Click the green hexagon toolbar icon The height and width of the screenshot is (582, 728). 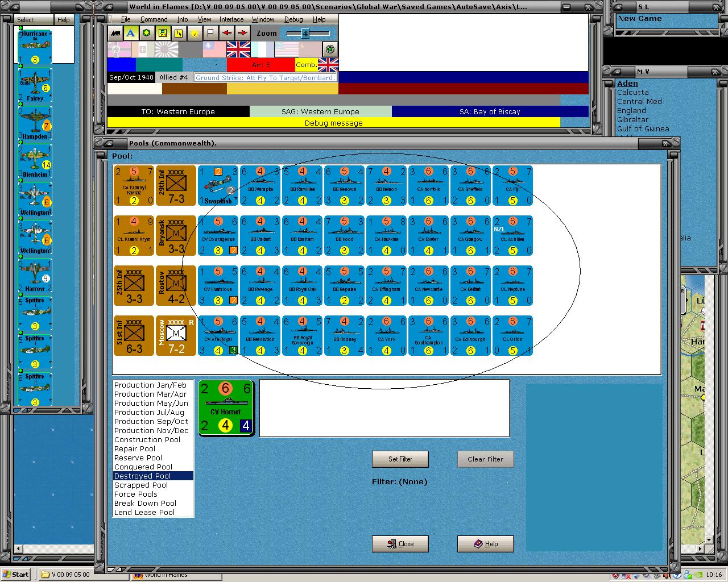coord(147,33)
